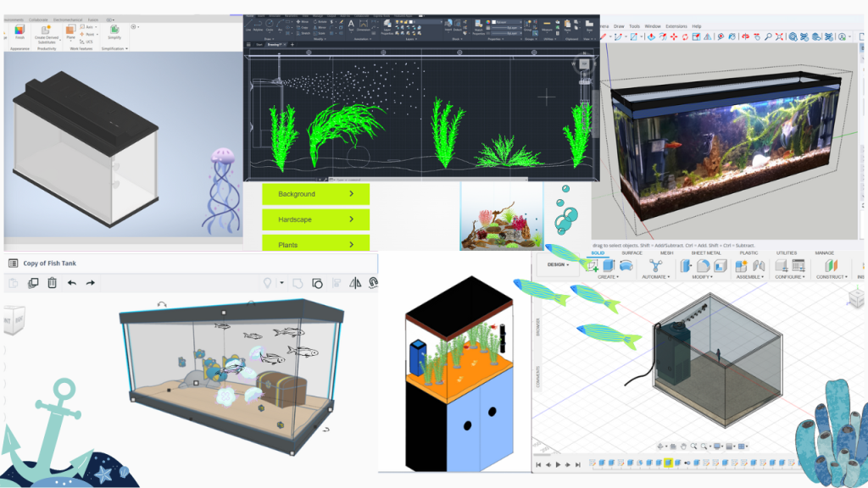The height and width of the screenshot is (488, 868).
Task: Select the Mirror tool in Tinkercad
Action: (354, 283)
